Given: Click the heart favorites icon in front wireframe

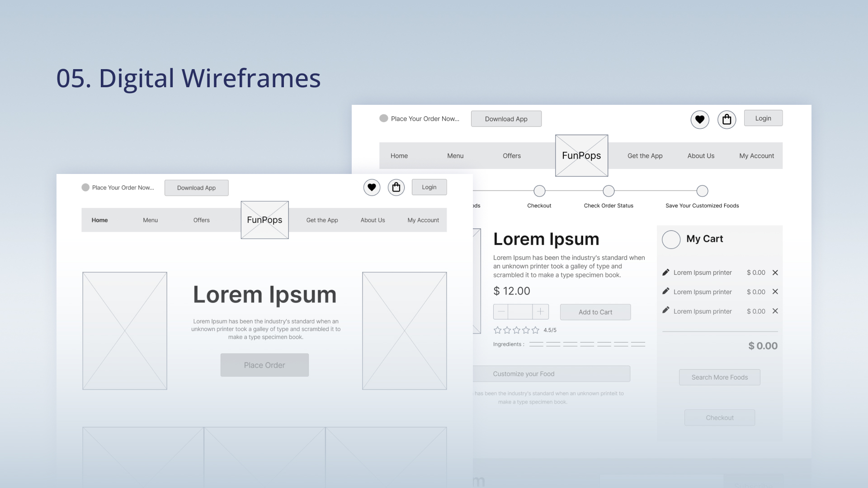Looking at the screenshot, I should [372, 188].
